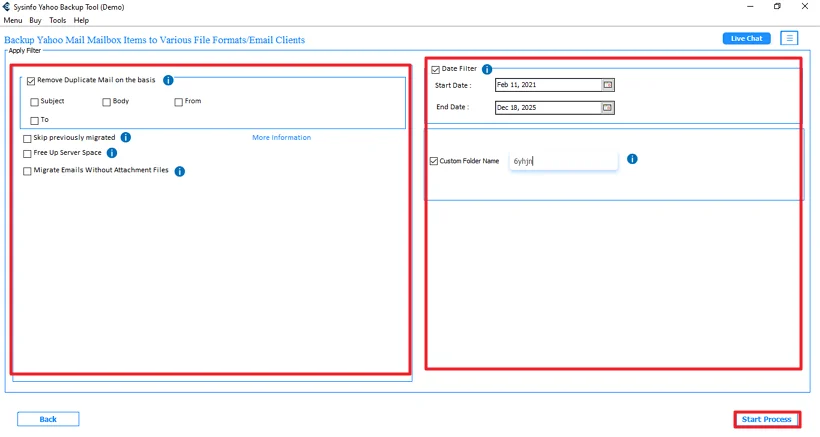Click info icon for Migrate Emails Without Attachment
This screenshot has height=437, width=820.
179,171
